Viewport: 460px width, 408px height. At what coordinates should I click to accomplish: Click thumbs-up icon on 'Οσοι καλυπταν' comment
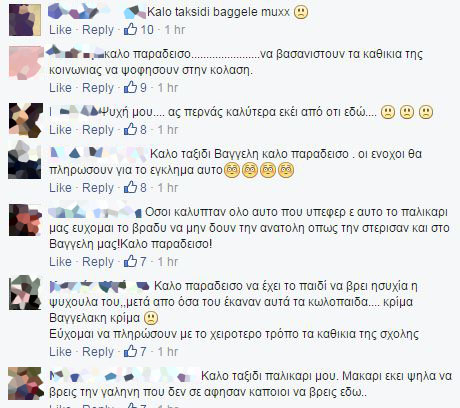[x=130, y=261]
